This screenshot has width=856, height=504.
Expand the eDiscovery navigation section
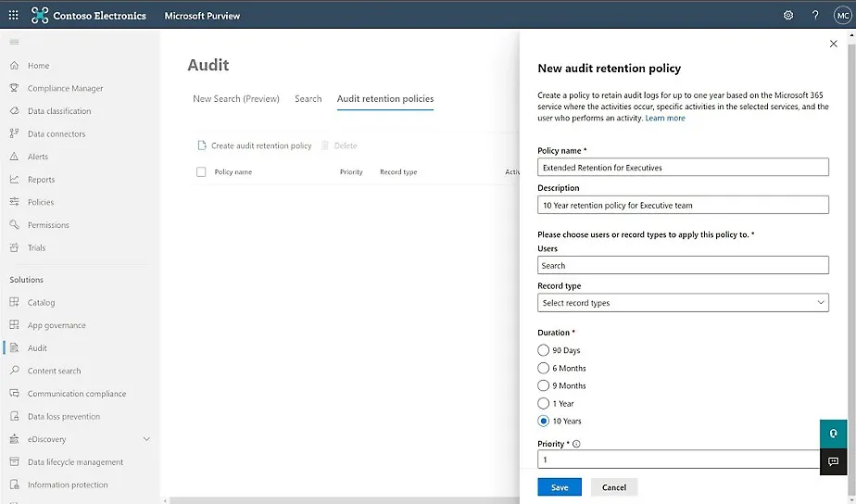146,439
